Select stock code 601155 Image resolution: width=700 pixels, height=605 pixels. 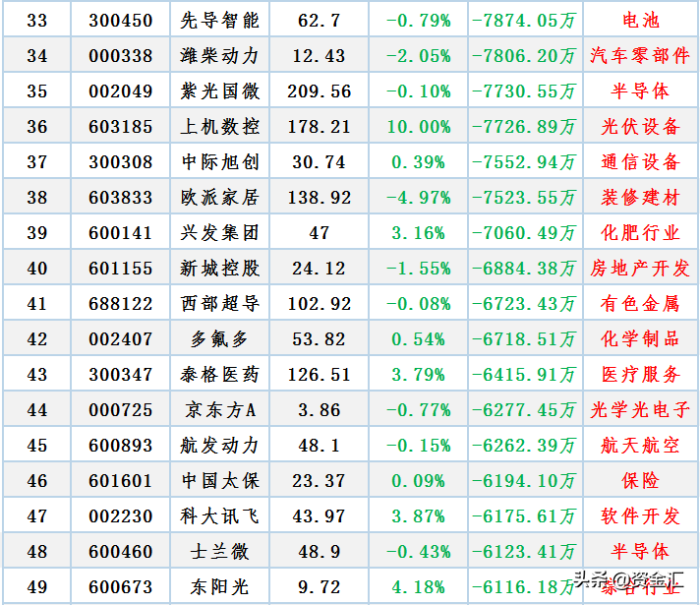coord(121,269)
